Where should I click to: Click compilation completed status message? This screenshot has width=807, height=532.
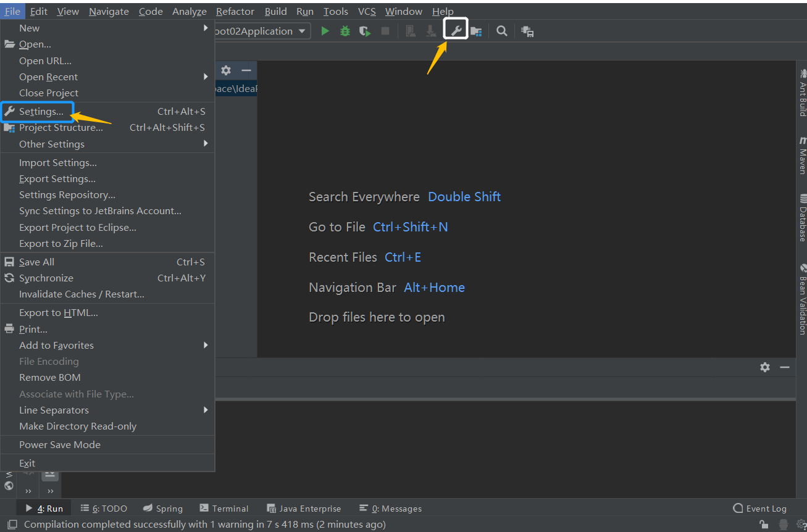(x=205, y=525)
